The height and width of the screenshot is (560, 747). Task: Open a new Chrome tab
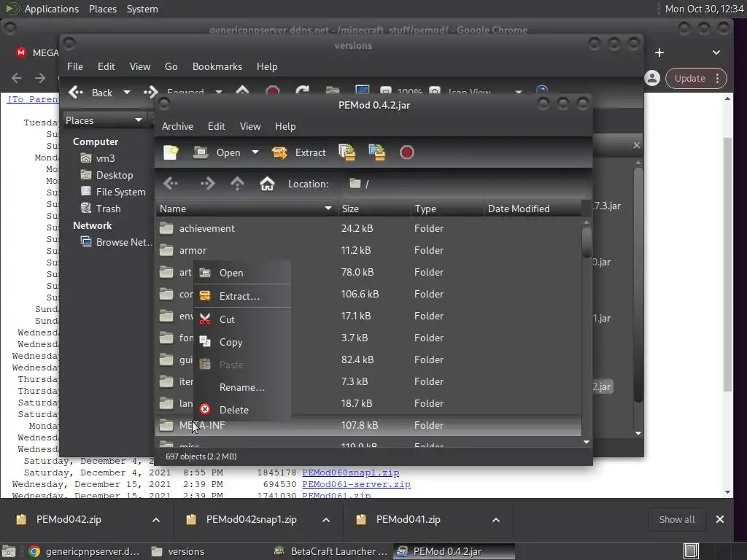[x=659, y=52]
